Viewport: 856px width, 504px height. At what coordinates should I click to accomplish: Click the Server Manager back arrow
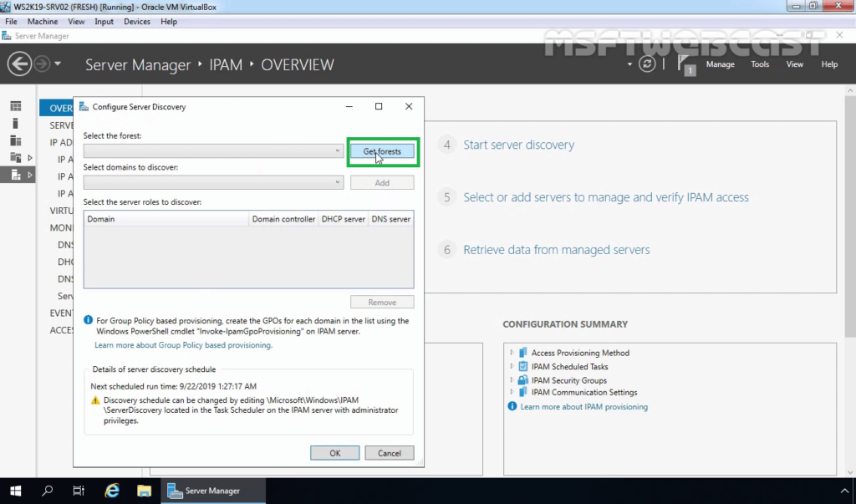19,64
